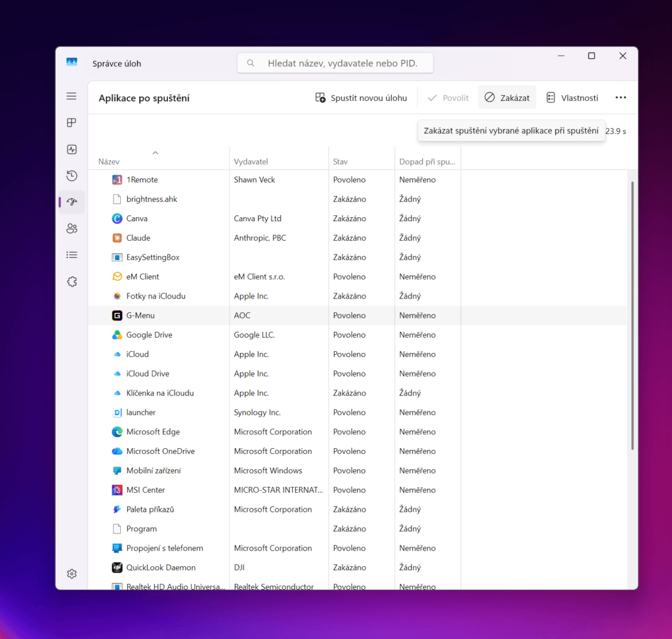Click the Povolit button
Screen dimensions: 672x639
448,98
